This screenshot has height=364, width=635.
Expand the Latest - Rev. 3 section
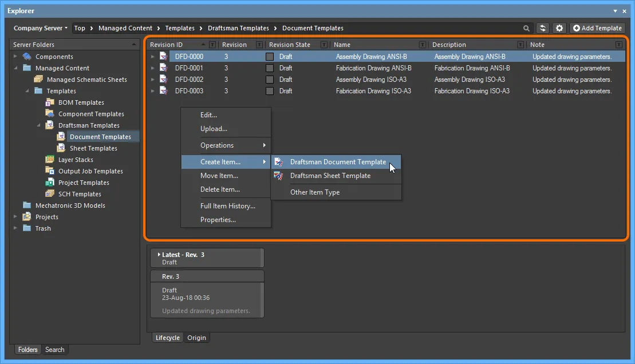coord(159,255)
